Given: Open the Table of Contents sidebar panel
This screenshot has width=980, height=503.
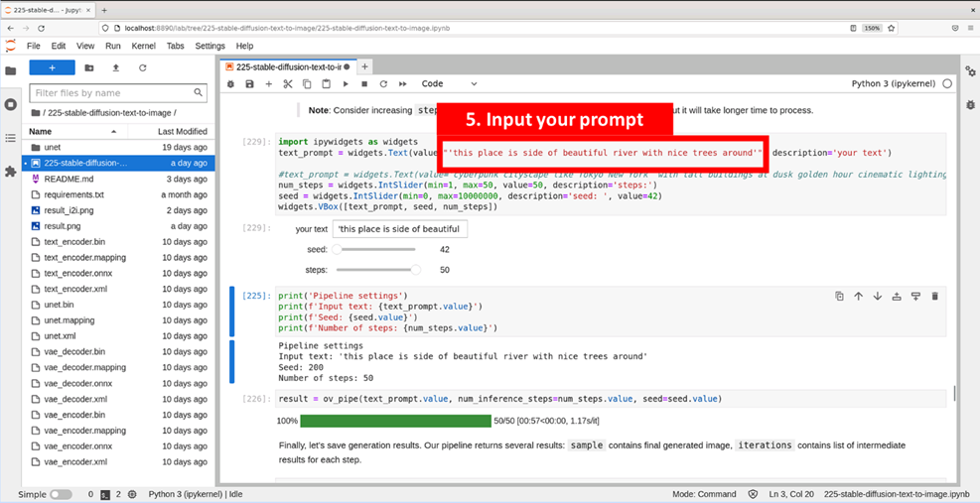Looking at the screenshot, I should coord(11,138).
